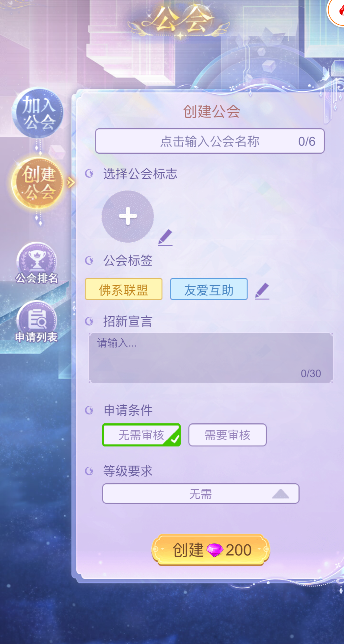The height and width of the screenshot is (644, 344).
Task: Select the 无需审核 no-review option
Action: click(x=141, y=435)
